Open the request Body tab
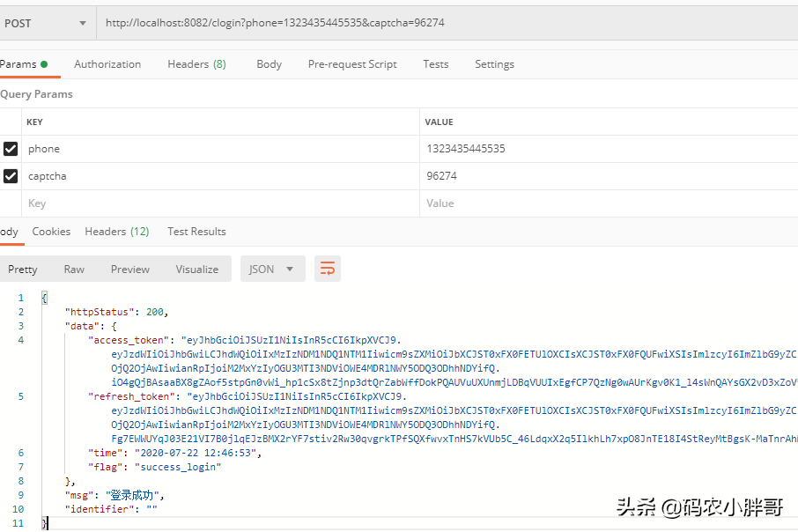798x532 pixels. tap(270, 64)
